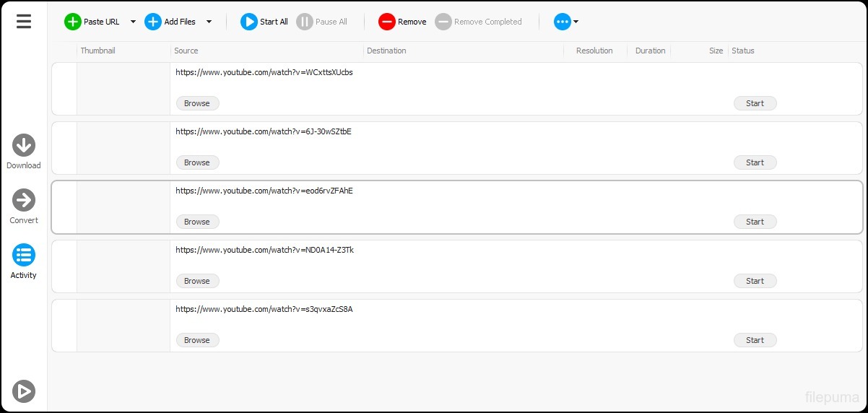Open the Activity list view
Image resolution: width=868 pixels, height=413 pixels.
click(x=24, y=255)
